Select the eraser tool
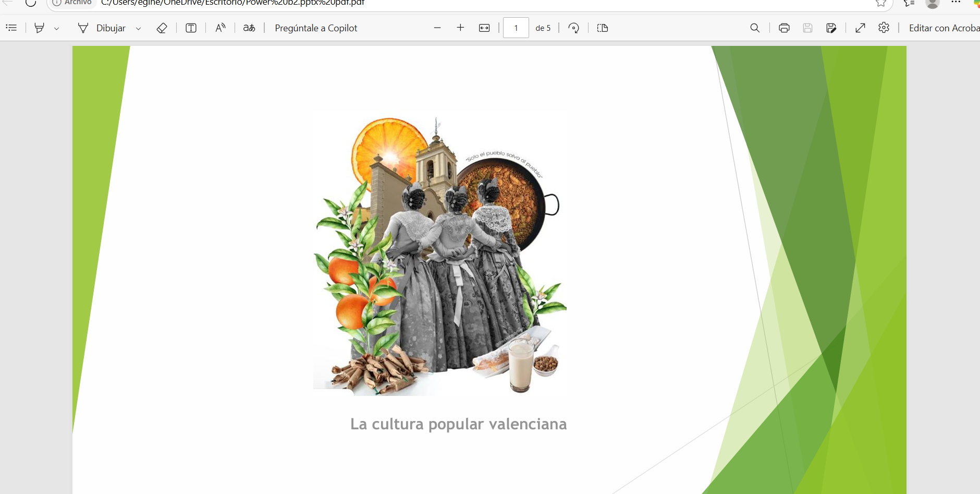 click(162, 28)
